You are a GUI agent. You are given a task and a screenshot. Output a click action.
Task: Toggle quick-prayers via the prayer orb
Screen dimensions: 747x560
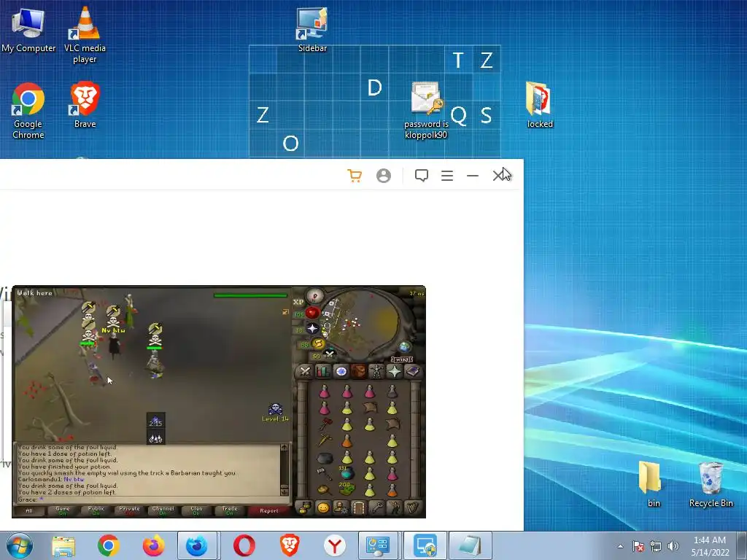pos(312,329)
